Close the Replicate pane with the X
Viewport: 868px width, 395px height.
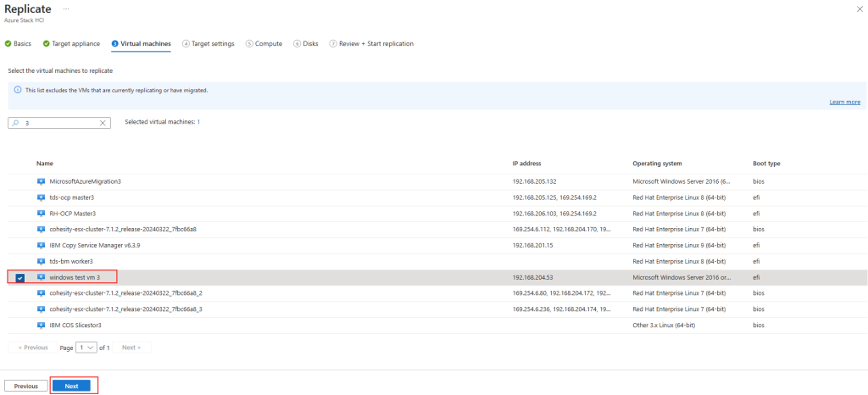coord(860,9)
